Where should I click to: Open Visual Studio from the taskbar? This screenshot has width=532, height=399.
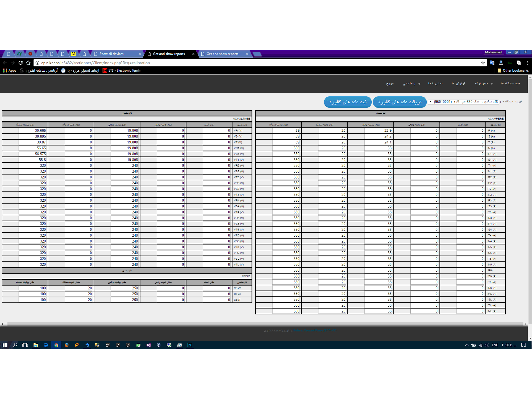pos(148,345)
